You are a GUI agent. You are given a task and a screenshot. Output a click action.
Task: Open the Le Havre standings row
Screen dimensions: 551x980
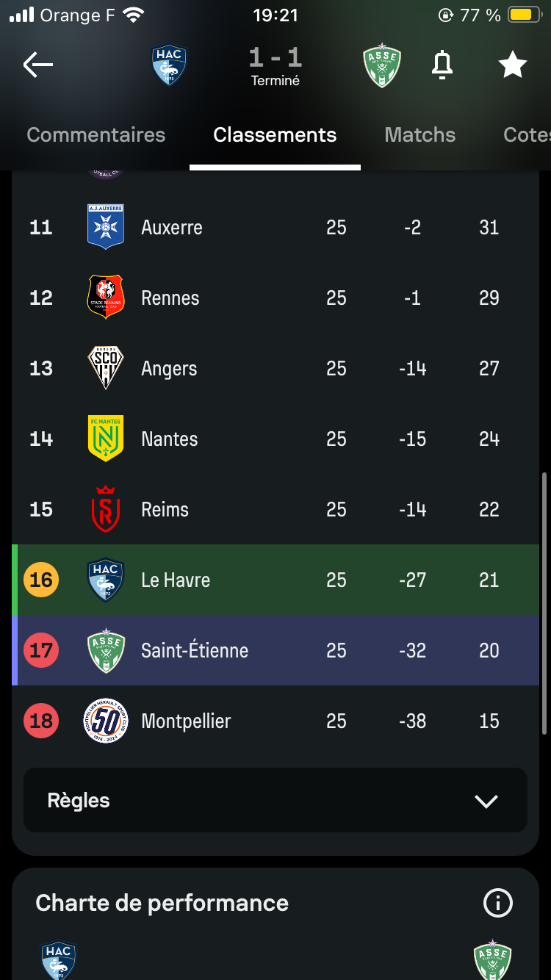click(275, 580)
